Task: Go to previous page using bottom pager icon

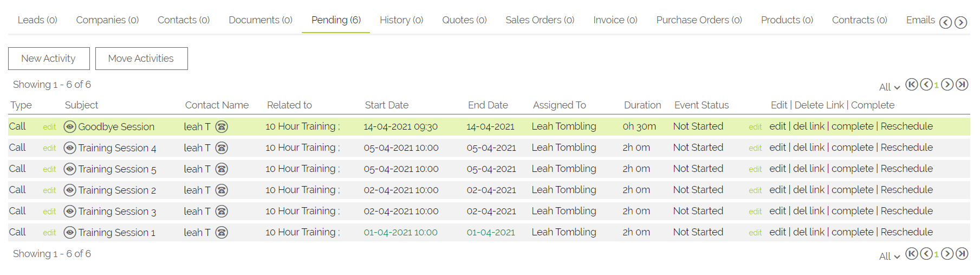Action: [926, 254]
